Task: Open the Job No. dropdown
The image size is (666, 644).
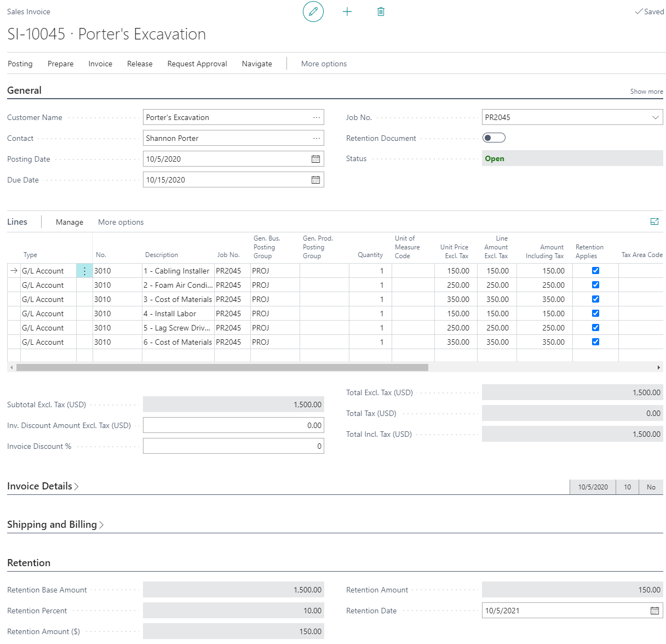Action: click(x=656, y=117)
